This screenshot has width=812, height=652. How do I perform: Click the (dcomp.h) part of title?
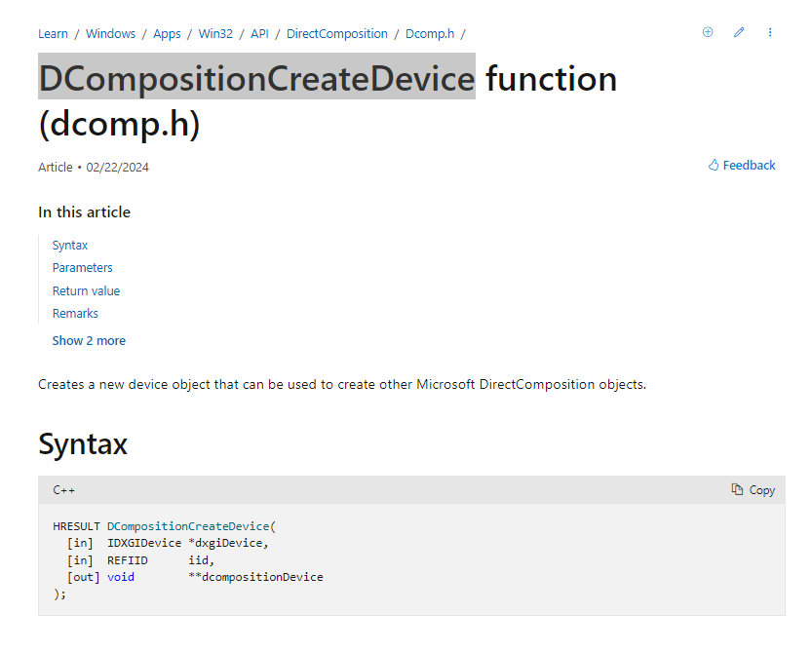click(119, 125)
